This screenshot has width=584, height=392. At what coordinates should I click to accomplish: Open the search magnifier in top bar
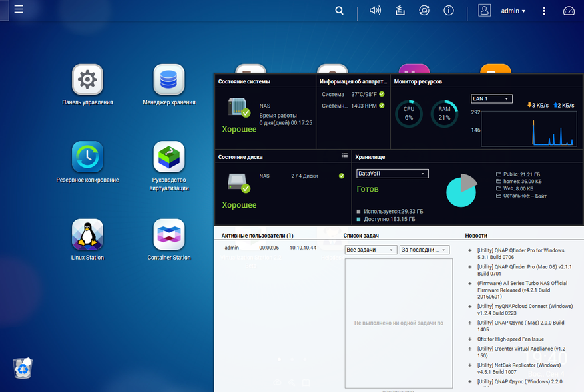tap(339, 11)
